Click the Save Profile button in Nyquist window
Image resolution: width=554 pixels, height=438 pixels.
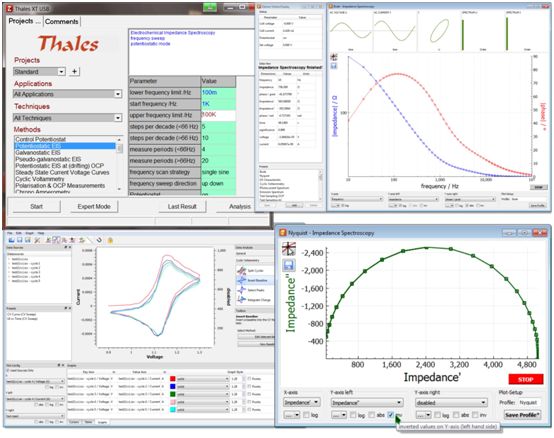(522, 415)
